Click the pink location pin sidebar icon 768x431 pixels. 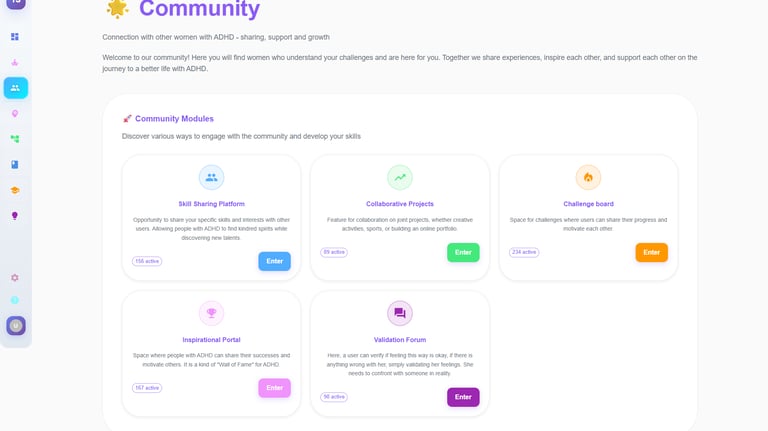15,114
